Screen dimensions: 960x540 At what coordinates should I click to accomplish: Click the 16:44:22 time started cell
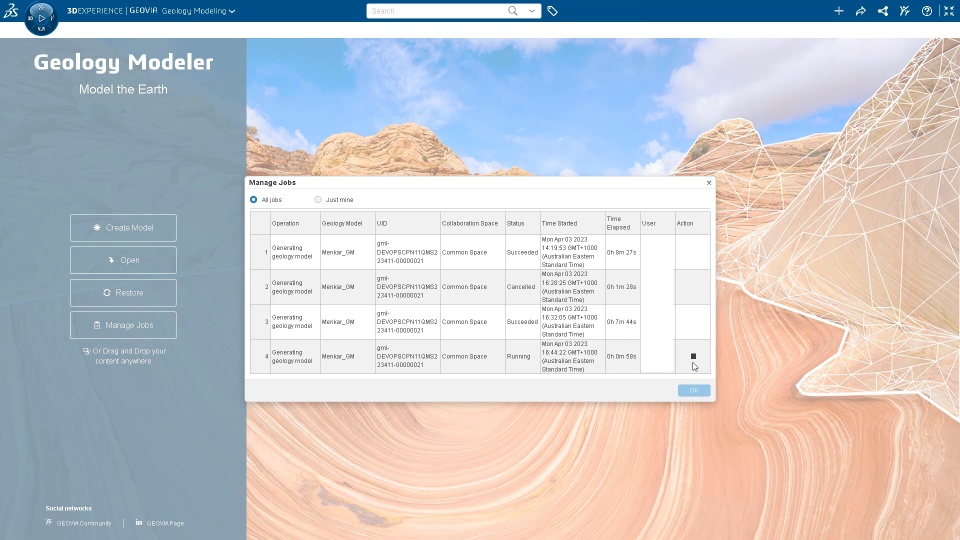572,356
